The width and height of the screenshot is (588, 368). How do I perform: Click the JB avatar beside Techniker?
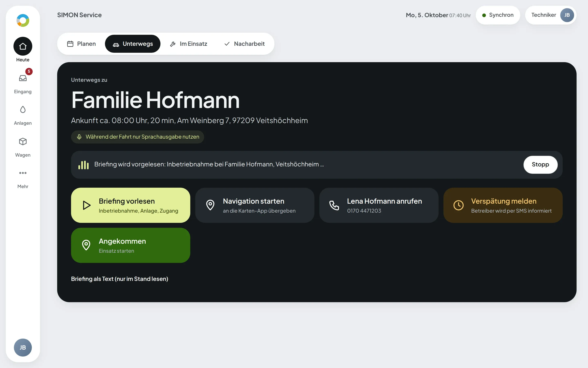point(567,15)
